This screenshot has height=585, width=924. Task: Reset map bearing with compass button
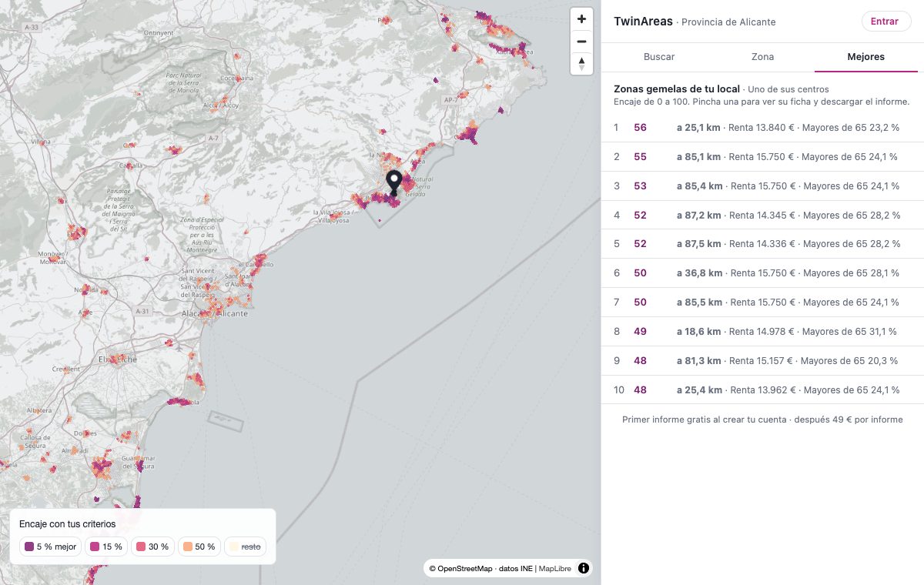click(x=581, y=64)
